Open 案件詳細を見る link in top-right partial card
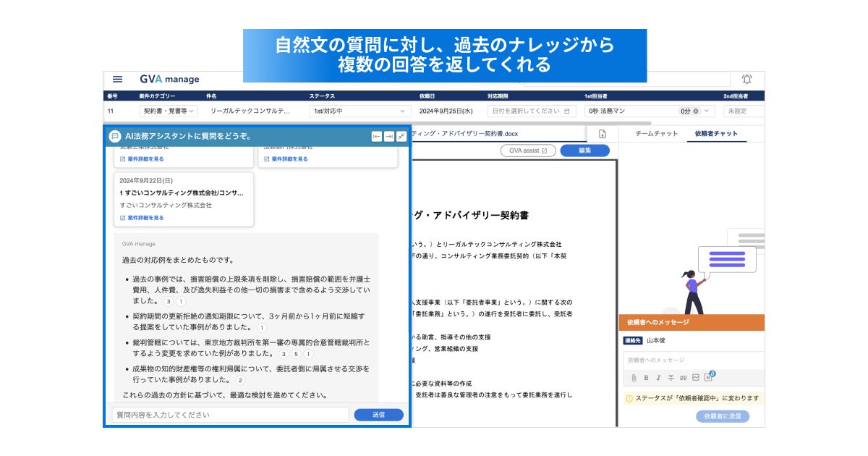The height and width of the screenshot is (456, 868). [286, 159]
